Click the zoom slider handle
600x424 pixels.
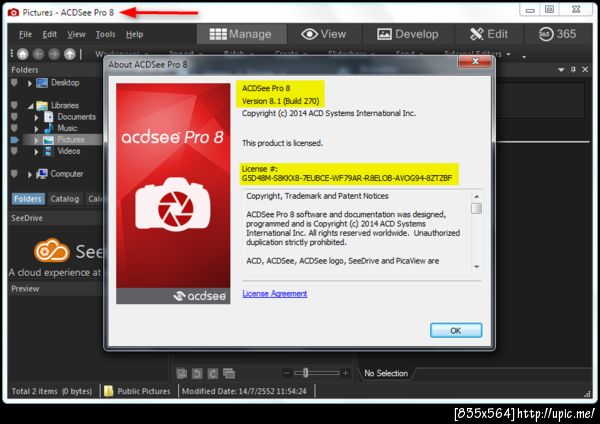pyautogui.click(x=305, y=373)
